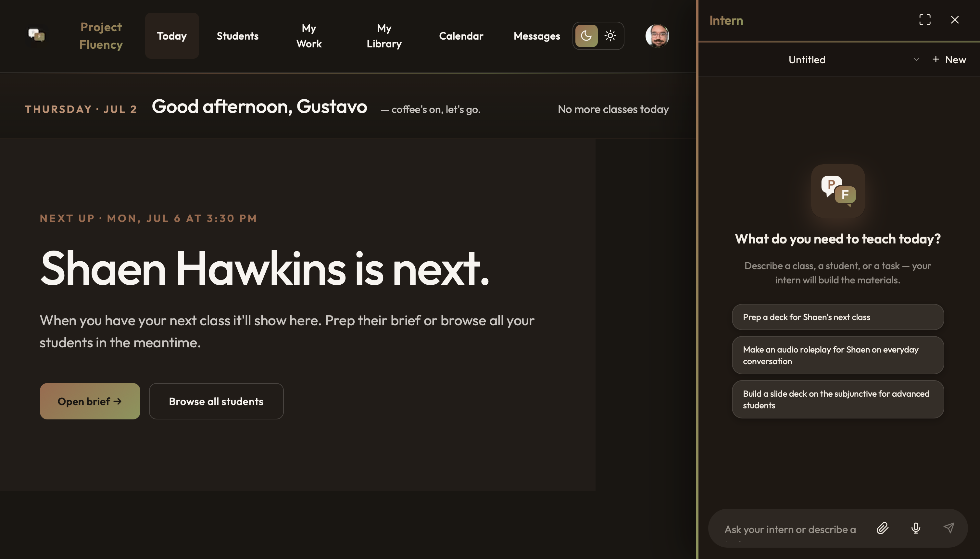Focus the 'Ask your intern' input field
Image resolution: width=980 pixels, height=559 pixels.
click(790, 529)
